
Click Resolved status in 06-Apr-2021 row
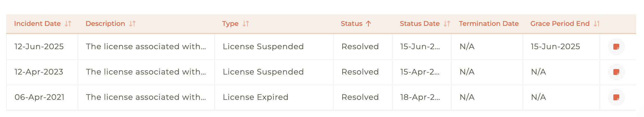(x=360, y=97)
